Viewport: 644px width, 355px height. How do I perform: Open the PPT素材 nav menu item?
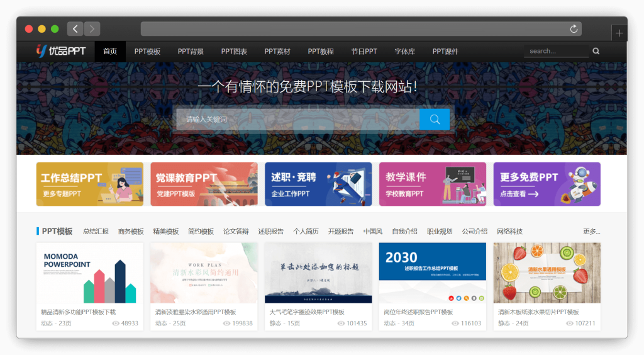[277, 52]
